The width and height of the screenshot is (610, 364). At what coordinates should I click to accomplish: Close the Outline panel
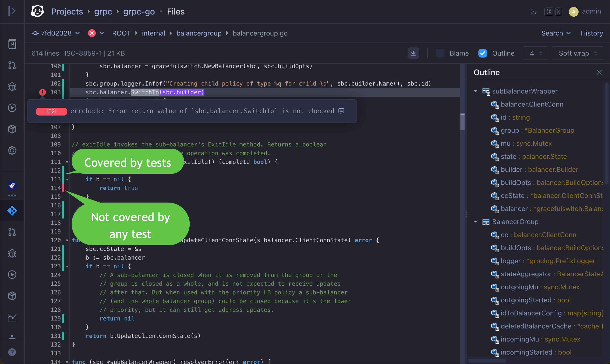click(x=599, y=72)
